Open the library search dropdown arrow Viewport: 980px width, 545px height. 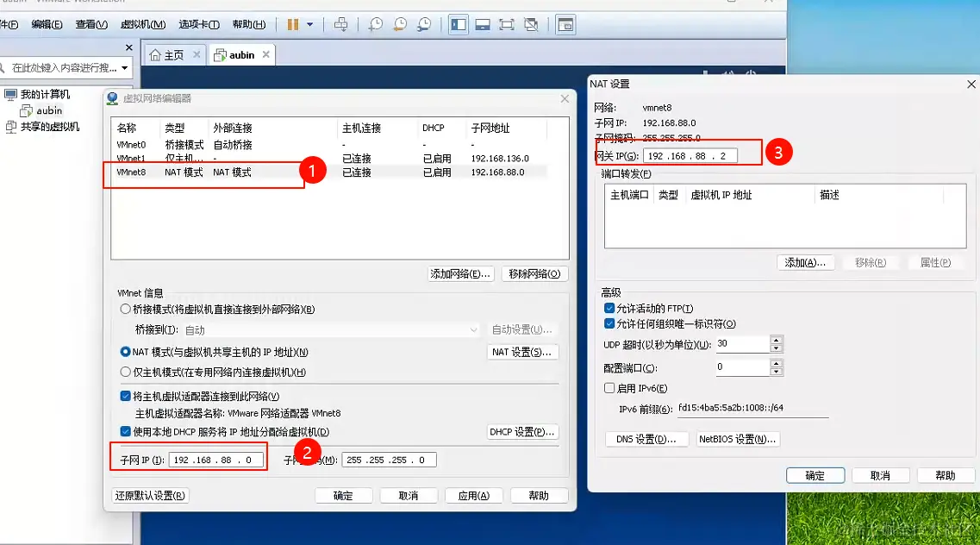[125, 67]
